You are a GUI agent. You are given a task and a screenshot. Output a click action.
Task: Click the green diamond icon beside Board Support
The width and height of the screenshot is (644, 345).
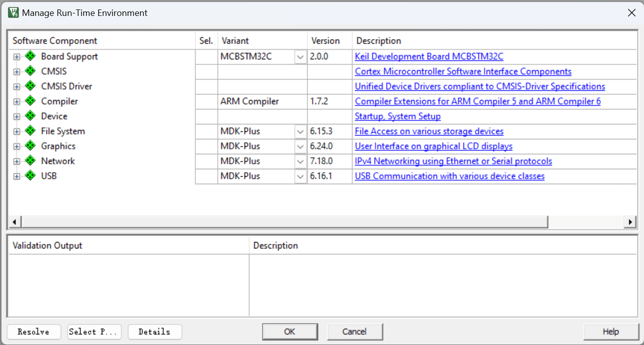tap(31, 56)
